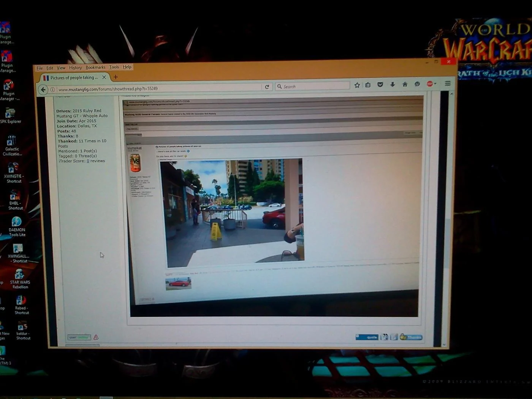Click the page's vertical scrollbar
This screenshot has width=532, height=399.
coord(447,218)
